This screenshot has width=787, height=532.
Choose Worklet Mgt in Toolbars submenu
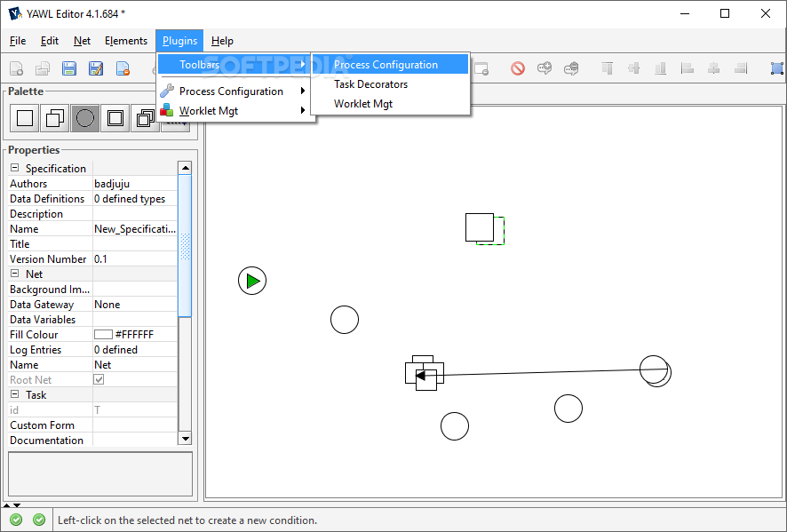[391, 103]
